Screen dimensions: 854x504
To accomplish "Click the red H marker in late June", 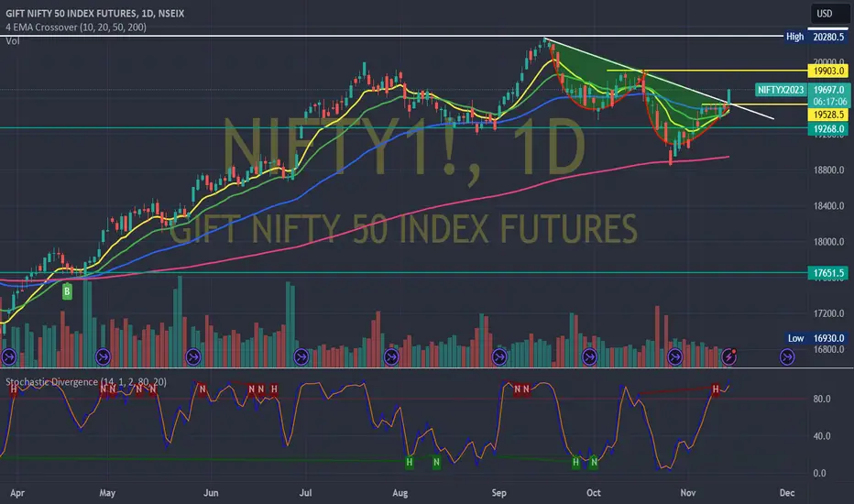I will click(x=274, y=389).
